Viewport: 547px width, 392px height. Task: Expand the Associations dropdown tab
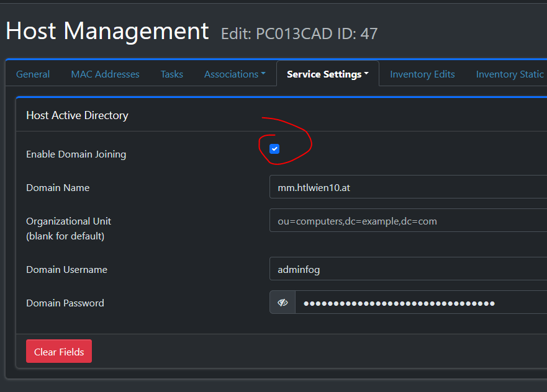(x=235, y=74)
